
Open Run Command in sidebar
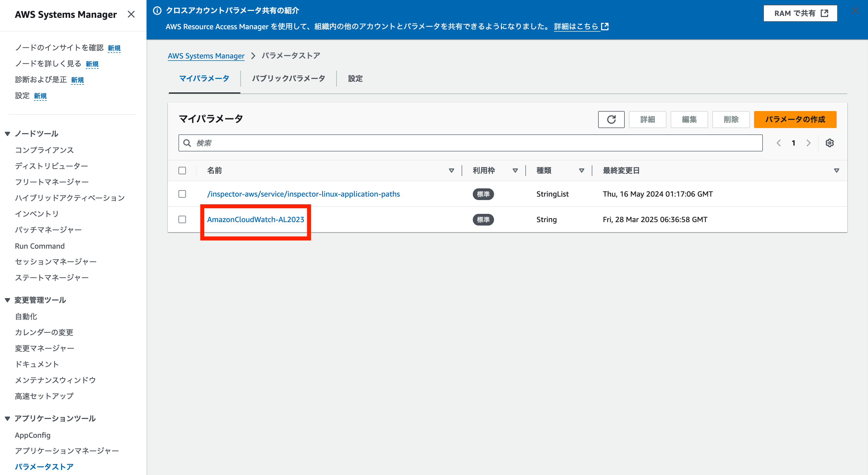40,246
